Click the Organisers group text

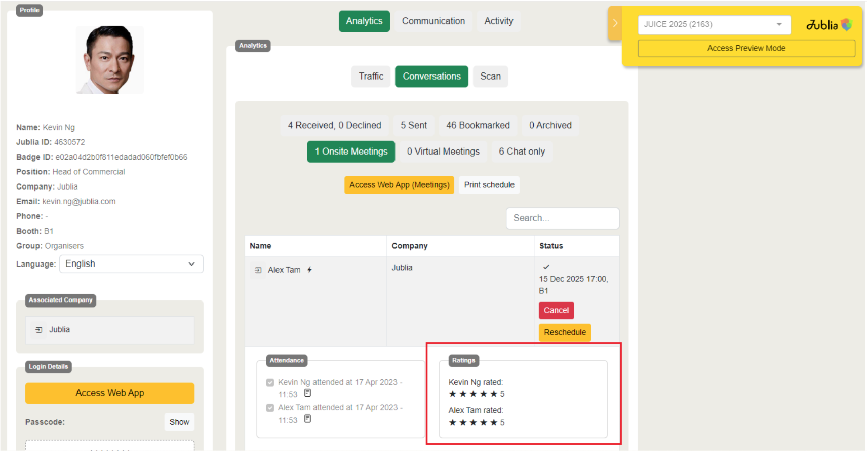click(64, 246)
